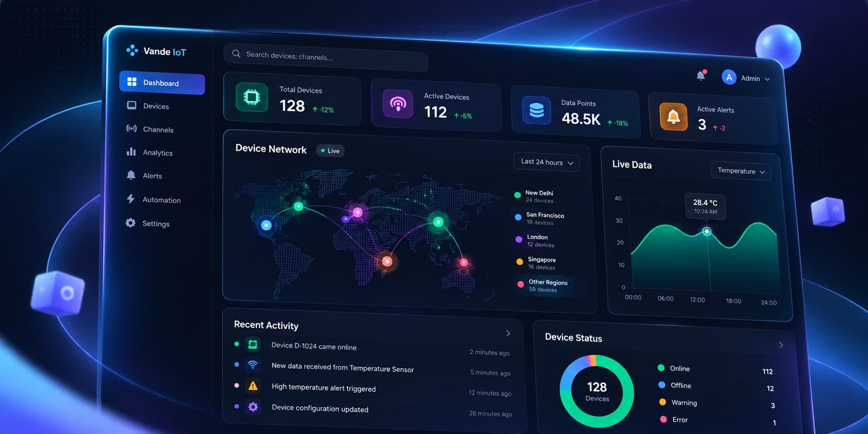
Task: Click the Analytics bar chart icon
Action: click(x=131, y=152)
